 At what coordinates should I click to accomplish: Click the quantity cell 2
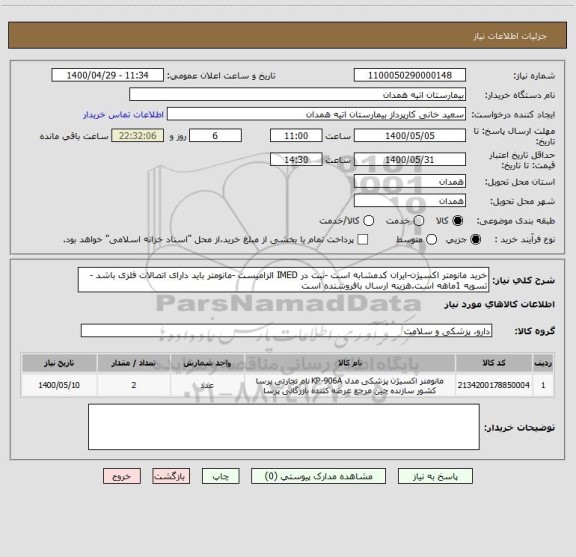coord(134,385)
